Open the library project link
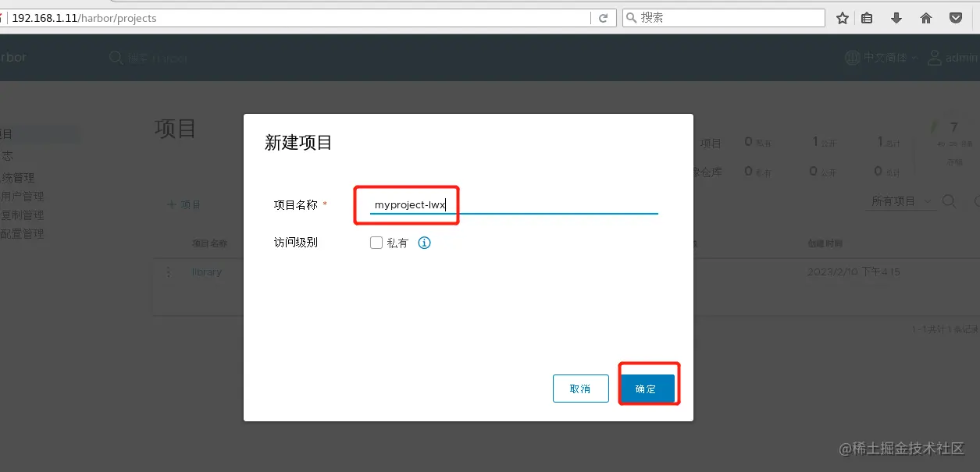 (x=207, y=272)
